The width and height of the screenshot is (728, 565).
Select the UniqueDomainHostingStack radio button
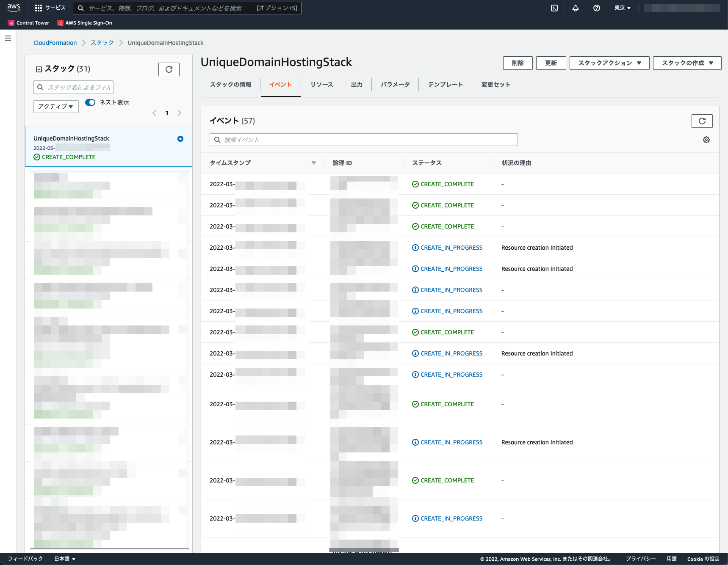point(180,139)
